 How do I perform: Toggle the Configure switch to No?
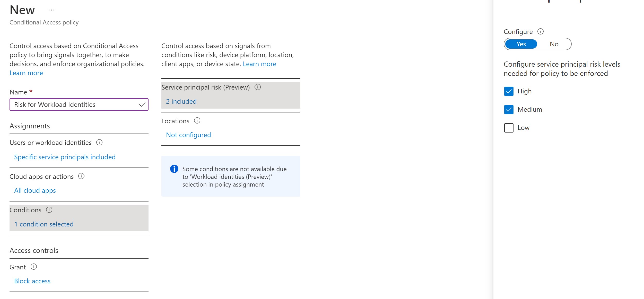pos(554,44)
